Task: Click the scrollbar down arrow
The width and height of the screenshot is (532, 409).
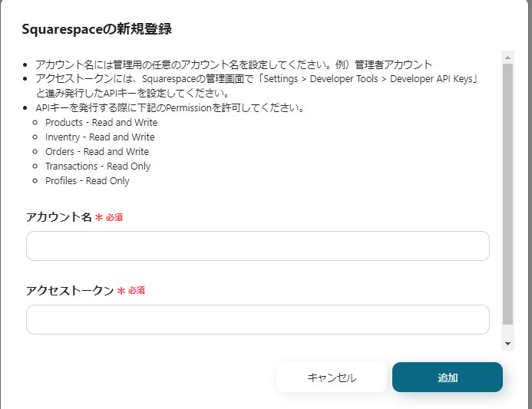Action: click(x=507, y=343)
